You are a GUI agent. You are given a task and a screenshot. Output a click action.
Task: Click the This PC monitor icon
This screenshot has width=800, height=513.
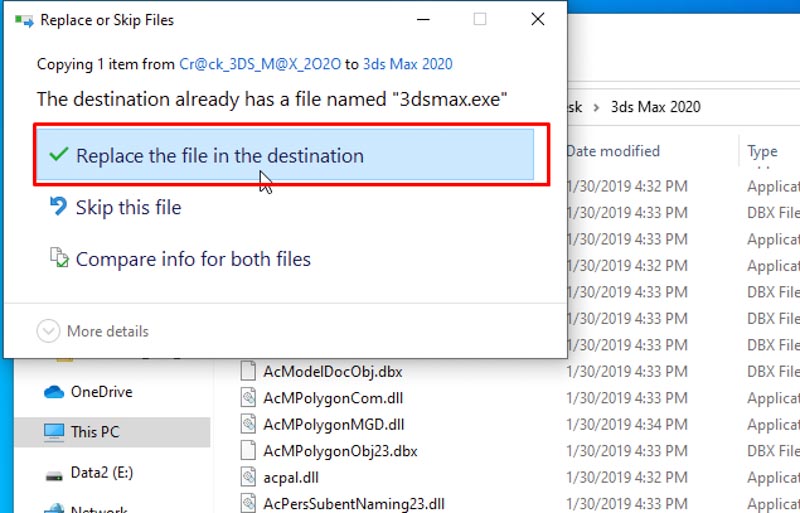54,432
